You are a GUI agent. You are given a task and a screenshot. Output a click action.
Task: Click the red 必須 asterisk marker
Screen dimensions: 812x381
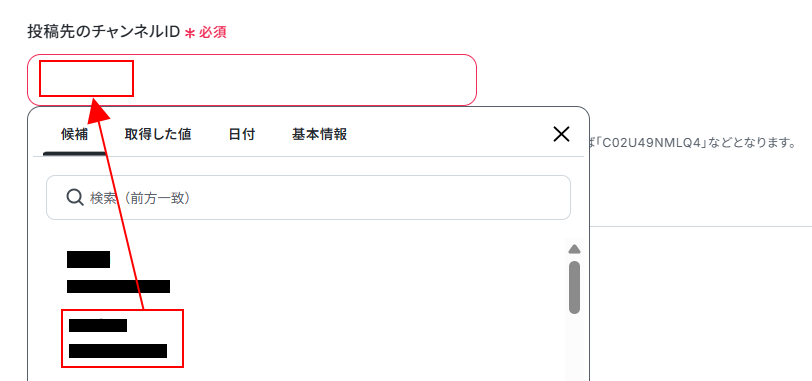[x=190, y=33]
